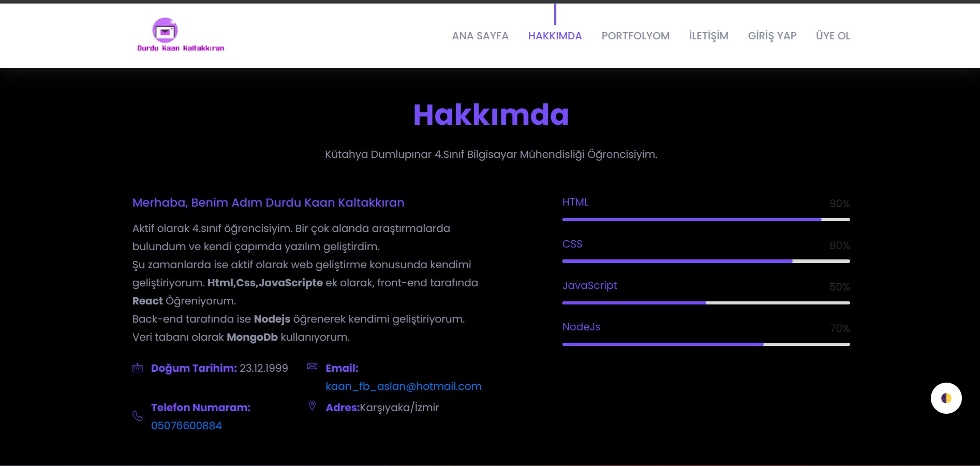The image size is (980, 466).
Task: Click the calendar icon beside Doğum Tarihim
Action: click(137, 368)
